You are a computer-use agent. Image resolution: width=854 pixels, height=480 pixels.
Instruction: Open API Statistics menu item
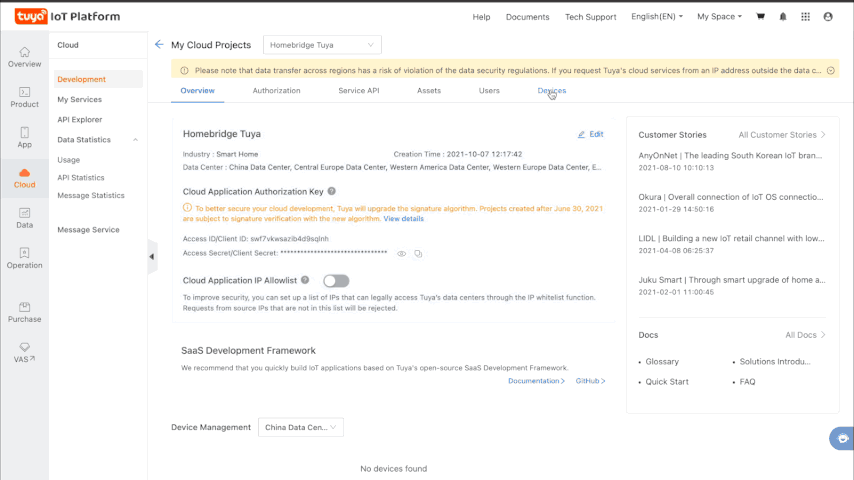(x=81, y=178)
